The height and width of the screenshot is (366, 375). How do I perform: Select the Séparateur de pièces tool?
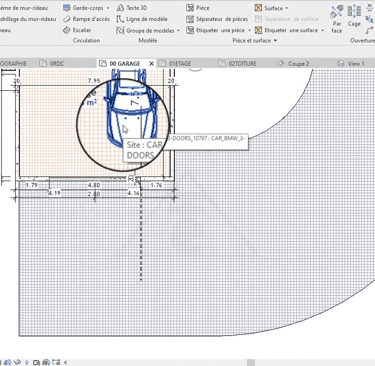tap(217, 19)
